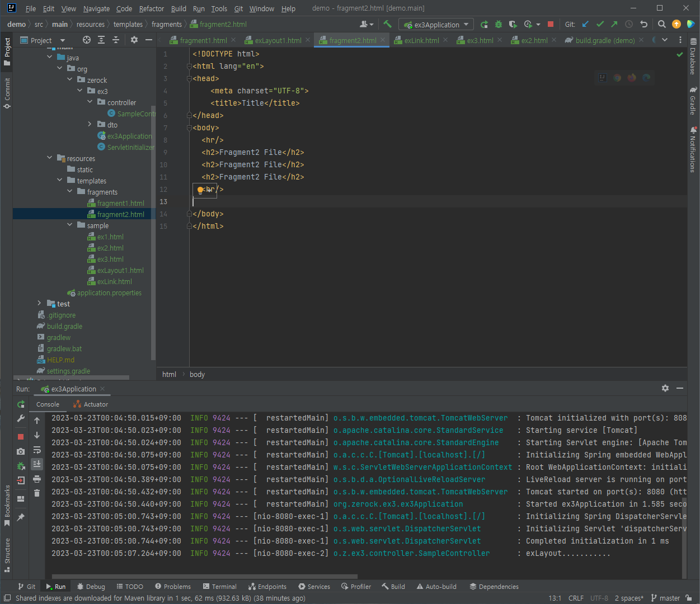700x604 pixels.
Task: Toggle the Database tool window on right edge
Action: tap(693, 57)
